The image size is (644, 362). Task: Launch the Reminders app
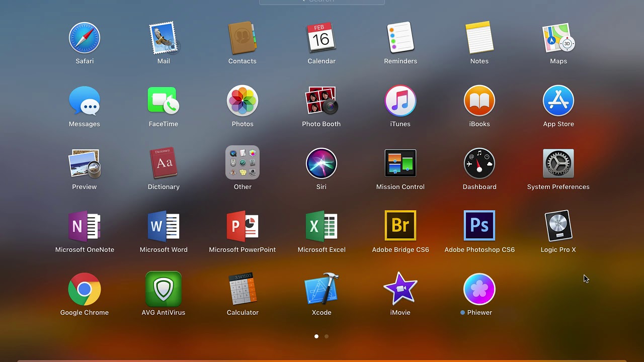coord(400,38)
